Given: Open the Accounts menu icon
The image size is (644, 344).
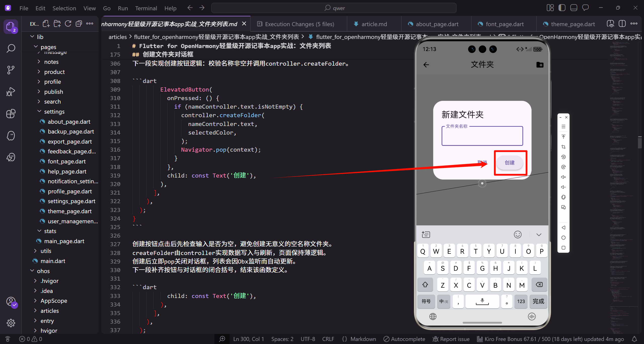Looking at the screenshot, I should (11, 301).
